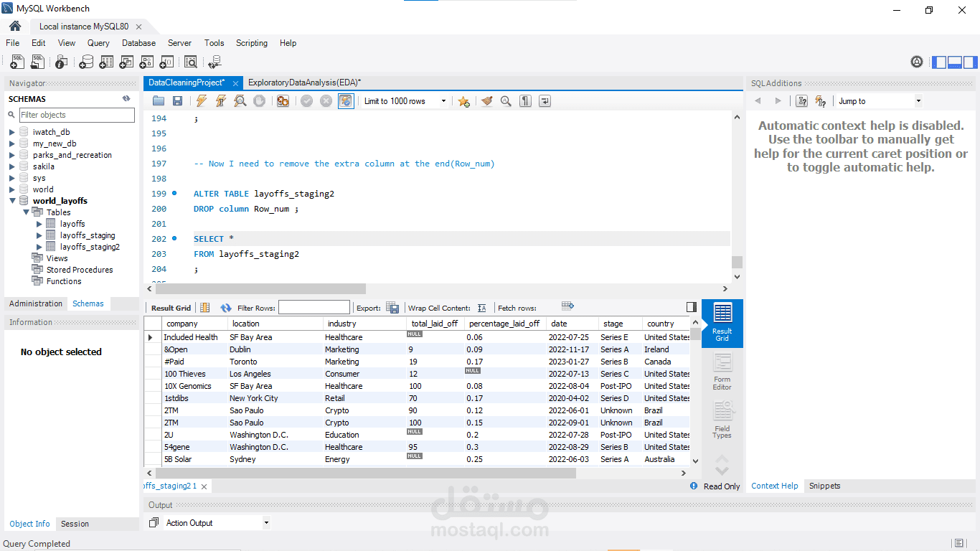Click the Schemas tab in the Navigator
This screenshot has height=551, width=980.
(x=88, y=303)
